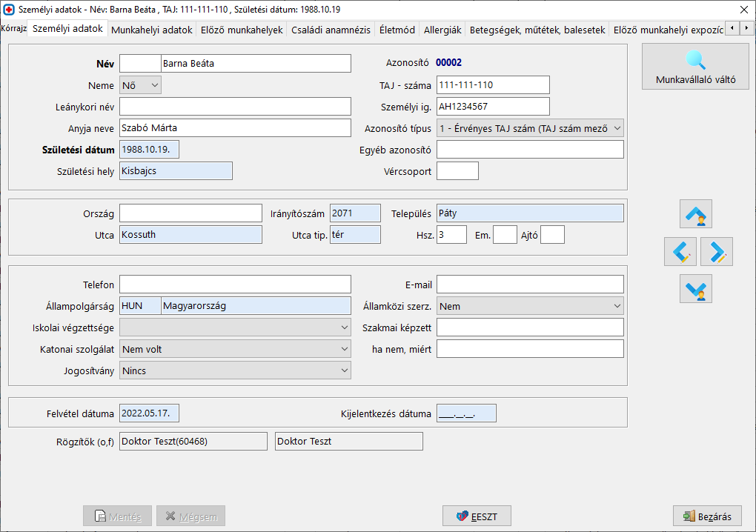The width and height of the screenshot is (756, 532).
Task: Click the Kijelentkezés dátuma date field
Action: 466,413
